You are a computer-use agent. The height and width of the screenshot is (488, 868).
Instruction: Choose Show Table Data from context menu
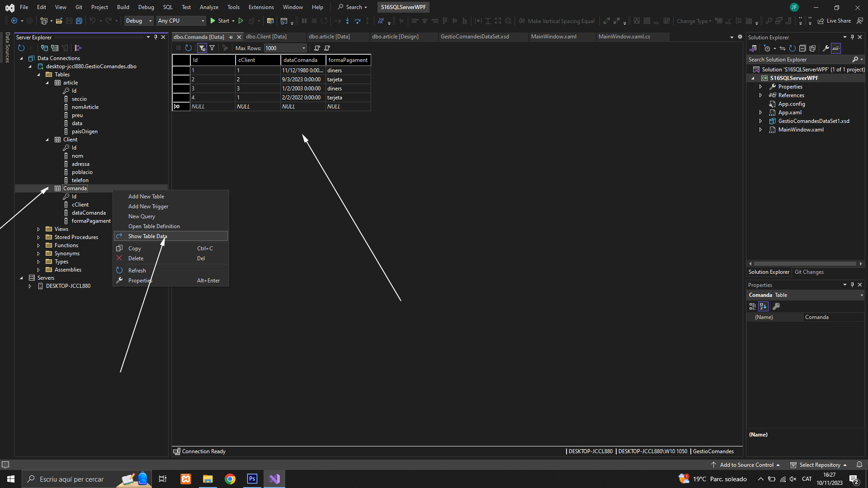tap(148, 236)
